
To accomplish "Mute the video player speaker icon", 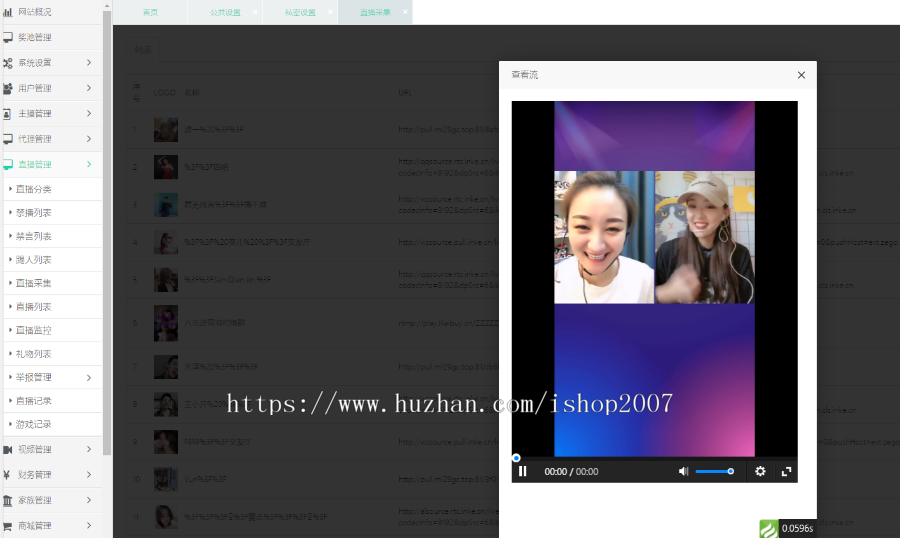I will pos(684,471).
